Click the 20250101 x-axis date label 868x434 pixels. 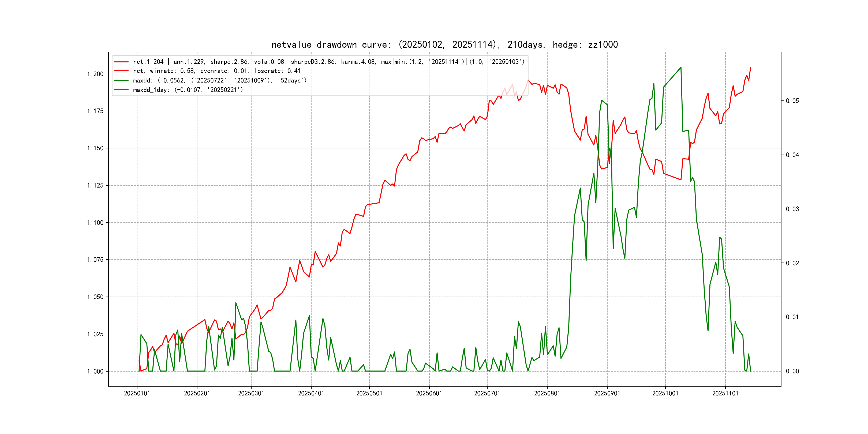[137, 393]
